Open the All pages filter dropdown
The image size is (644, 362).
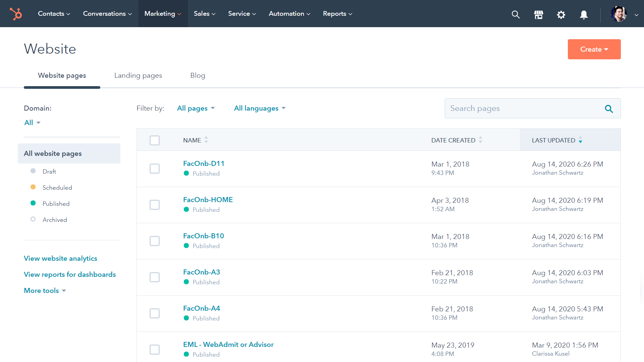click(196, 108)
